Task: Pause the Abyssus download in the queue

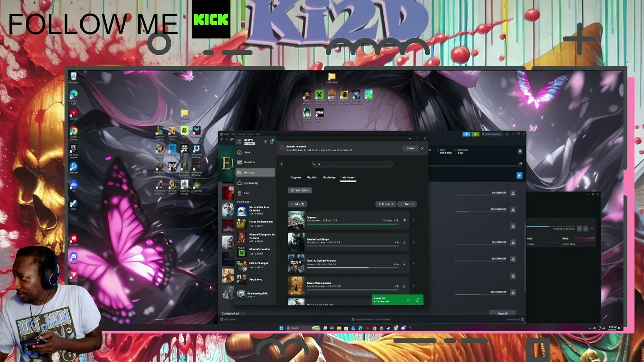Action: [x=404, y=220]
